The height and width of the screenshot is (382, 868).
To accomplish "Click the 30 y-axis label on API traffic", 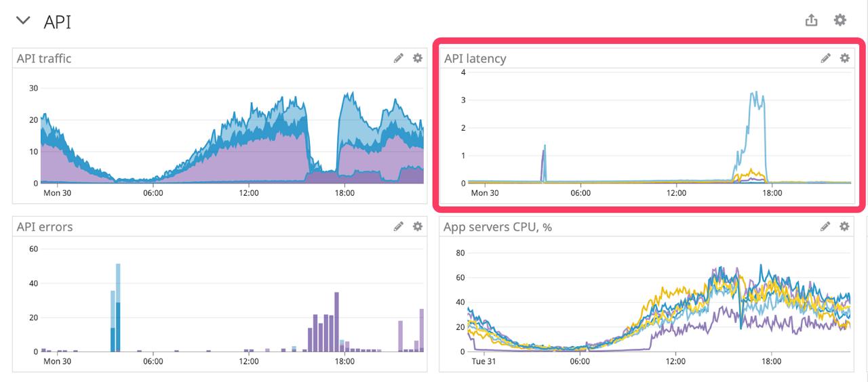I will tap(33, 88).
